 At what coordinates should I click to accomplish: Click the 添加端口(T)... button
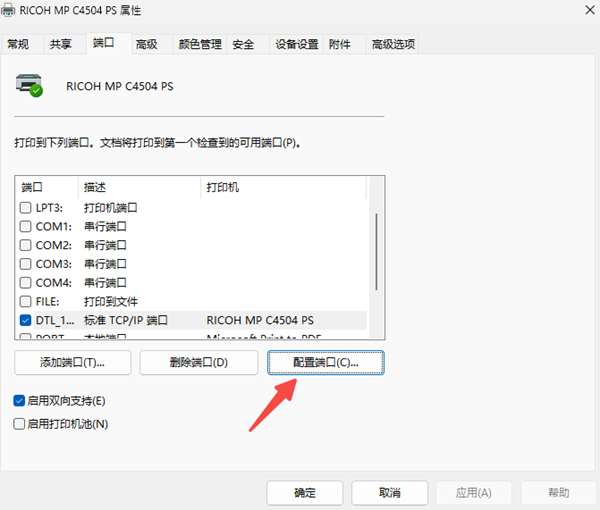coord(73,362)
